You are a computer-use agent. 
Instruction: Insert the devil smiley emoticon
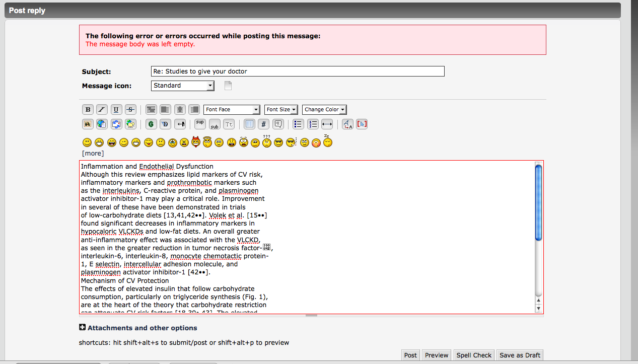196,143
